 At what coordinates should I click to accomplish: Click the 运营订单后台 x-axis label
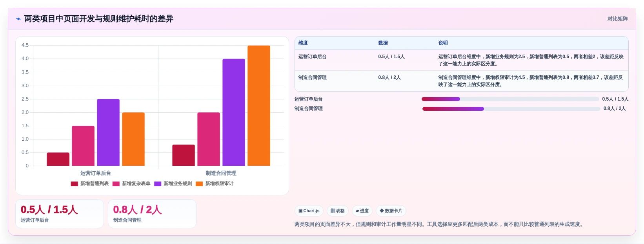point(96,173)
